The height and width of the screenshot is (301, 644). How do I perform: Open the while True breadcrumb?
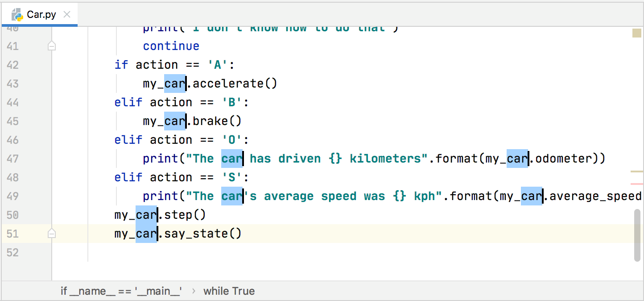click(x=229, y=291)
